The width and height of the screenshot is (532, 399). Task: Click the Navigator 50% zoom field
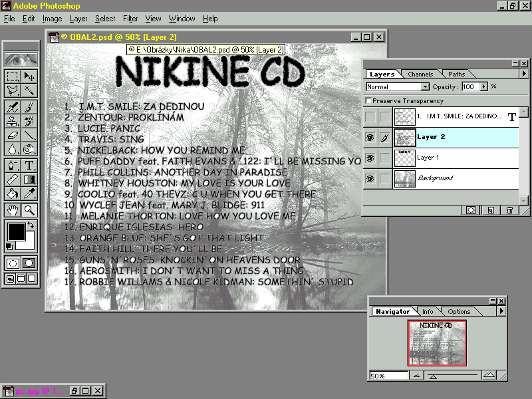point(388,375)
